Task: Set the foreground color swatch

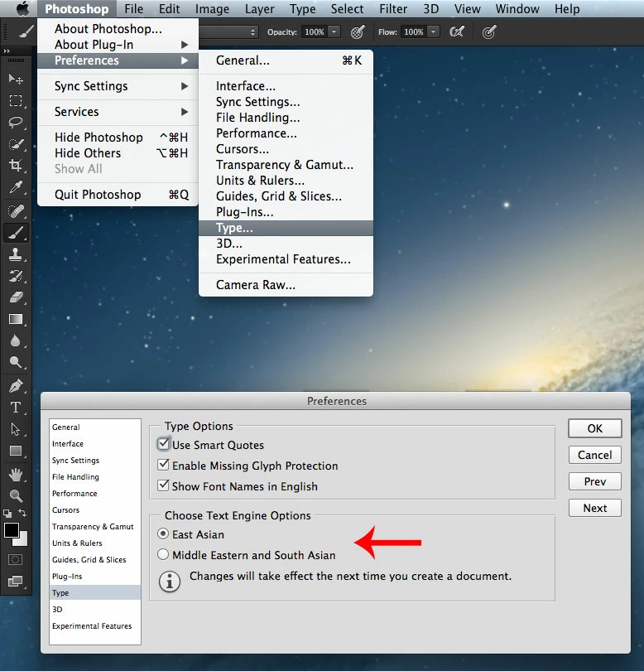Action: pos(11,530)
